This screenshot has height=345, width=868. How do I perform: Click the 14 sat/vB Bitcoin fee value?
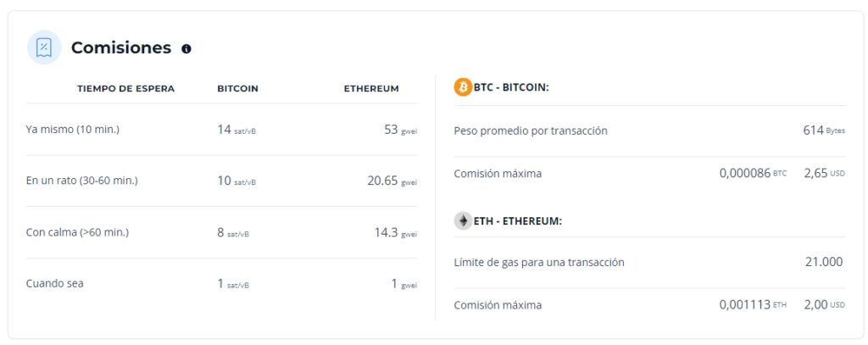pyautogui.click(x=236, y=130)
